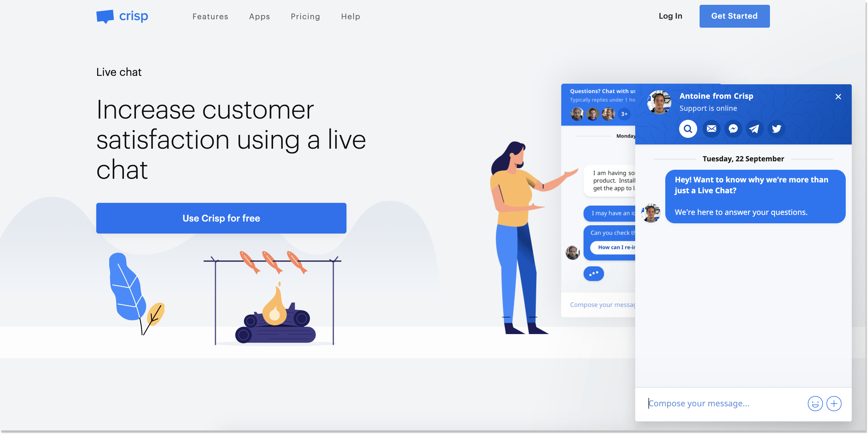Open the email icon in chat header
Viewport: 868px width, 434px height.
[711, 129]
